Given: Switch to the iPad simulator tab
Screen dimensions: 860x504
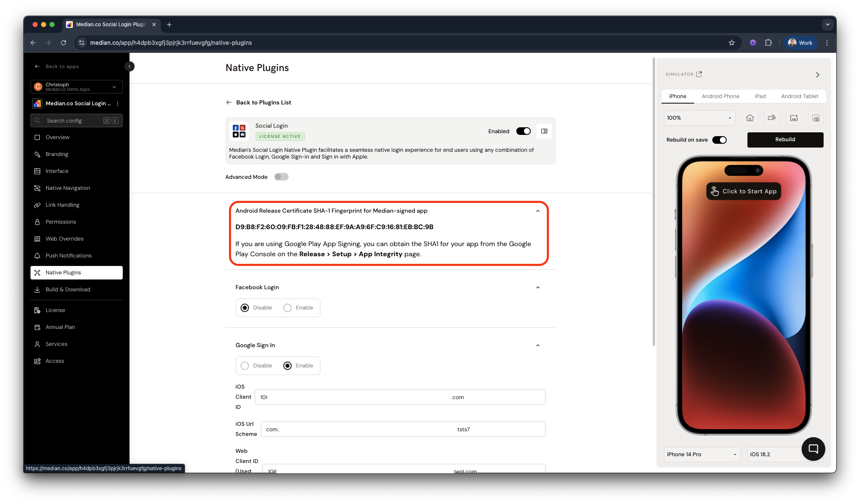Looking at the screenshot, I should 760,96.
